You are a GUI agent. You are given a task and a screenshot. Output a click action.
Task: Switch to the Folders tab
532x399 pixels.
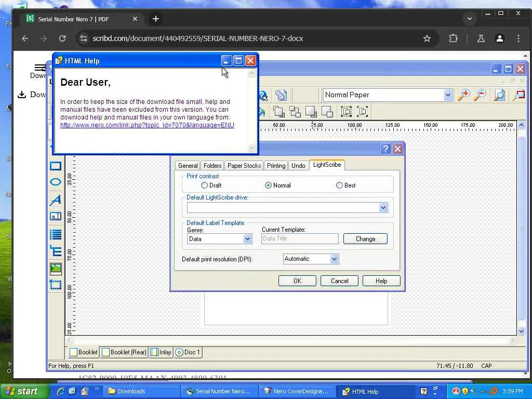[x=212, y=166]
